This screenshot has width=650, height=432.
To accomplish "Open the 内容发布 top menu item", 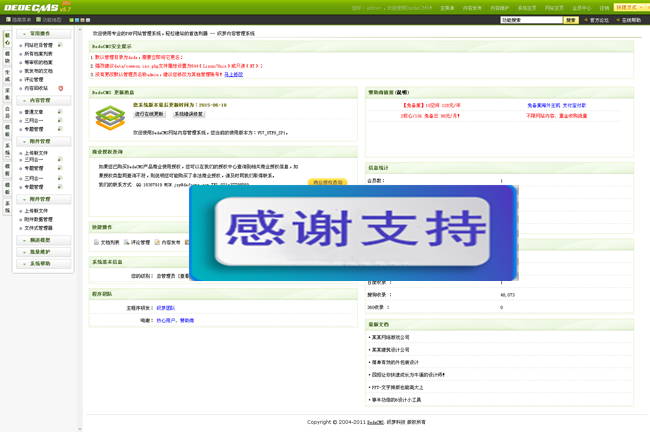I will point(472,8).
